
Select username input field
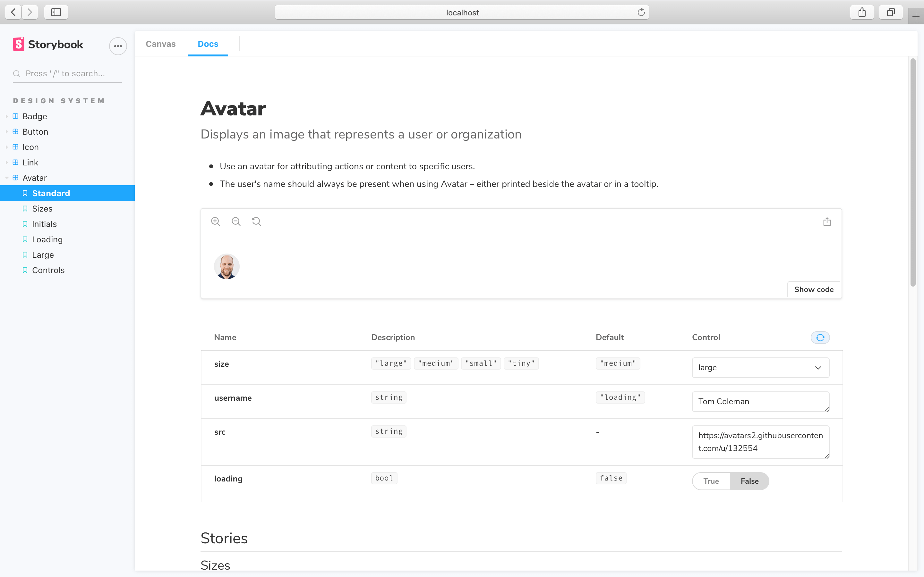[760, 401]
